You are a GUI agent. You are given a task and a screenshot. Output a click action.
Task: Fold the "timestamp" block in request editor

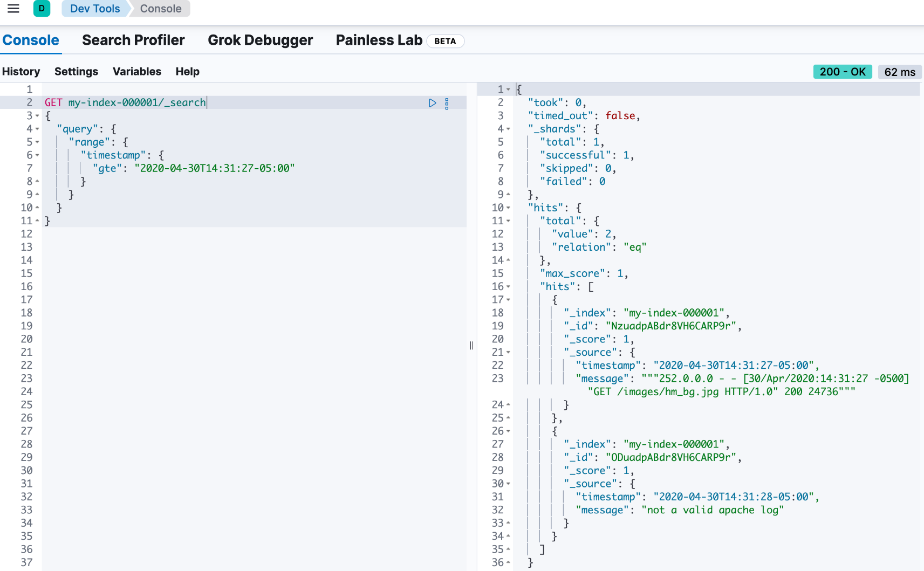pyautogui.click(x=37, y=155)
